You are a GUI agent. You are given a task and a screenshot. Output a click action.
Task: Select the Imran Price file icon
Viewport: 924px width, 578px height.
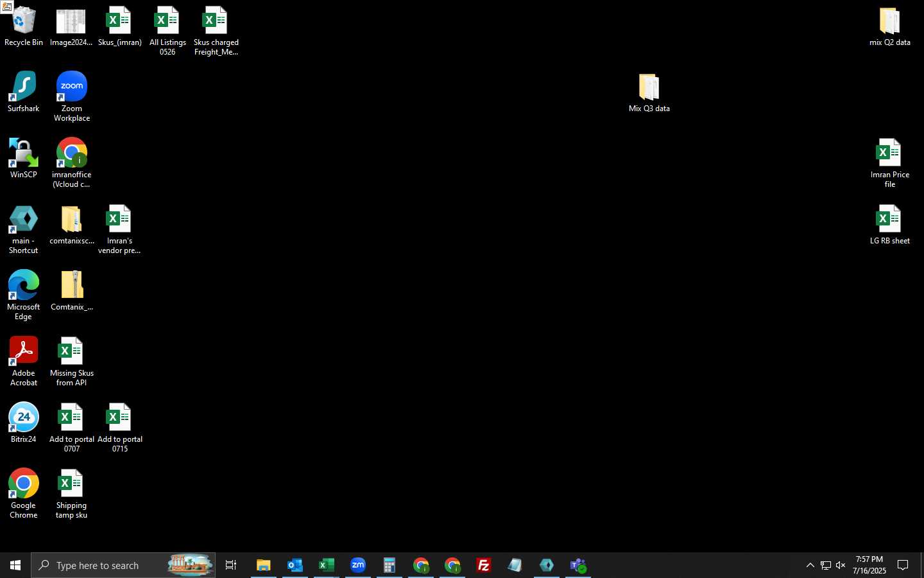(x=890, y=163)
